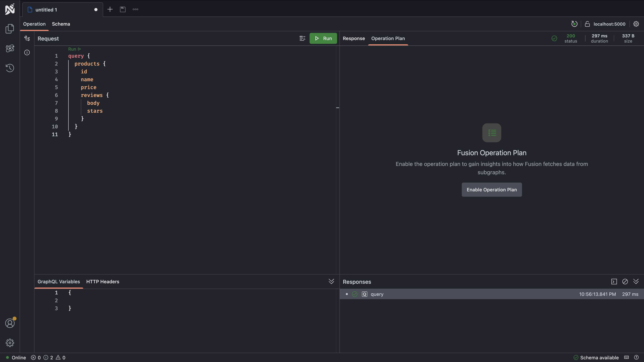Collapse the Responses panel chevron
This screenshot has width=644, height=362.
[x=636, y=282]
